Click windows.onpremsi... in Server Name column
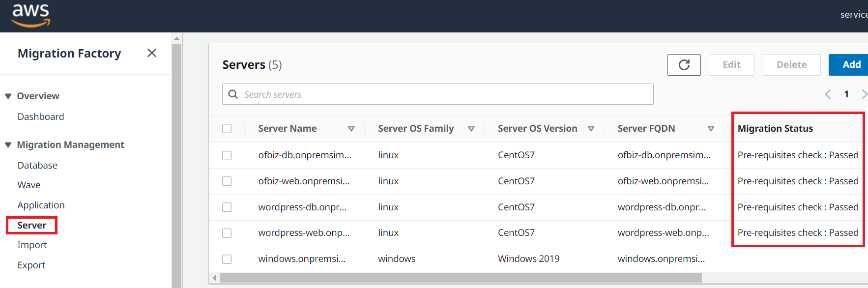Image resolution: width=868 pixels, height=288 pixels. (x=302, y=259)
